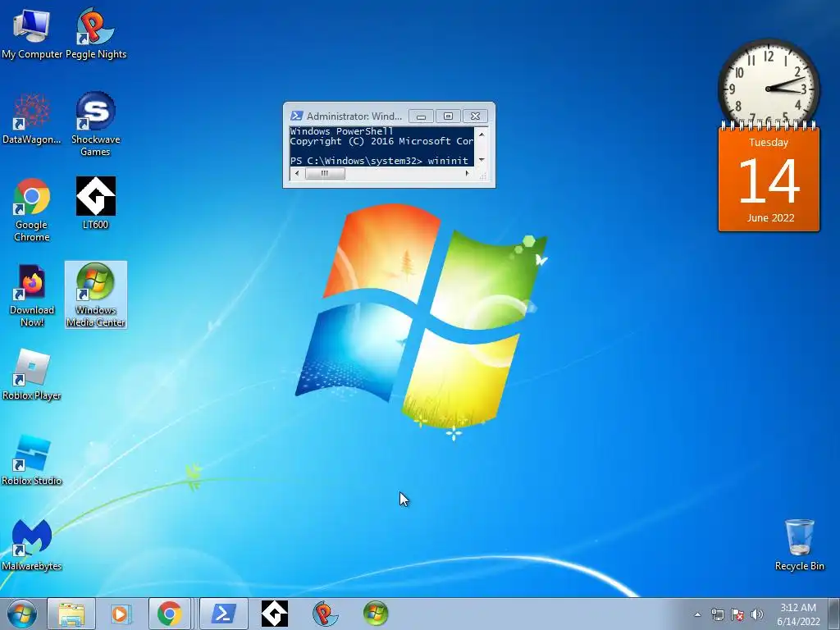The height and width of the screenshot is (630, 840).
Task: Select the DataWagon desktop shortcut
Action: [x=32, y=118]
